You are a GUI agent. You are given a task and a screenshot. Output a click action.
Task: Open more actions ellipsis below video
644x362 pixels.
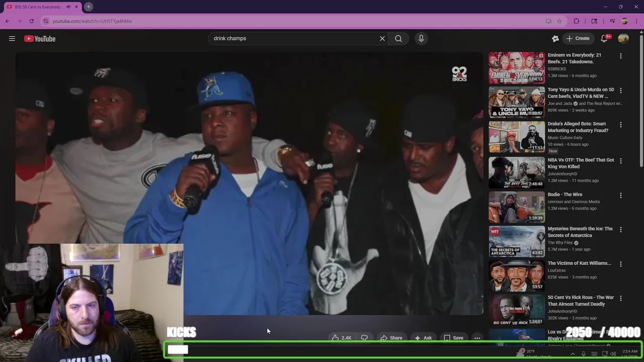tap(477, 338)
